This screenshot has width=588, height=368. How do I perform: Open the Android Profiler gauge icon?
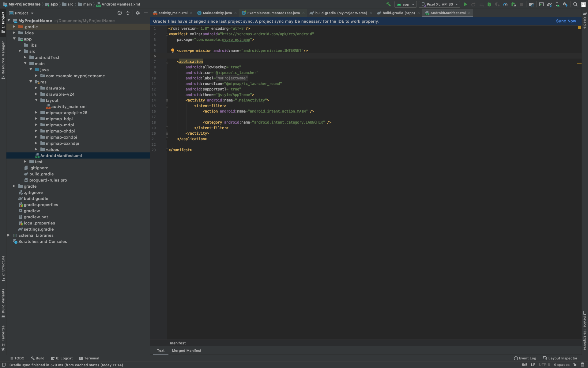coord(505,4)
